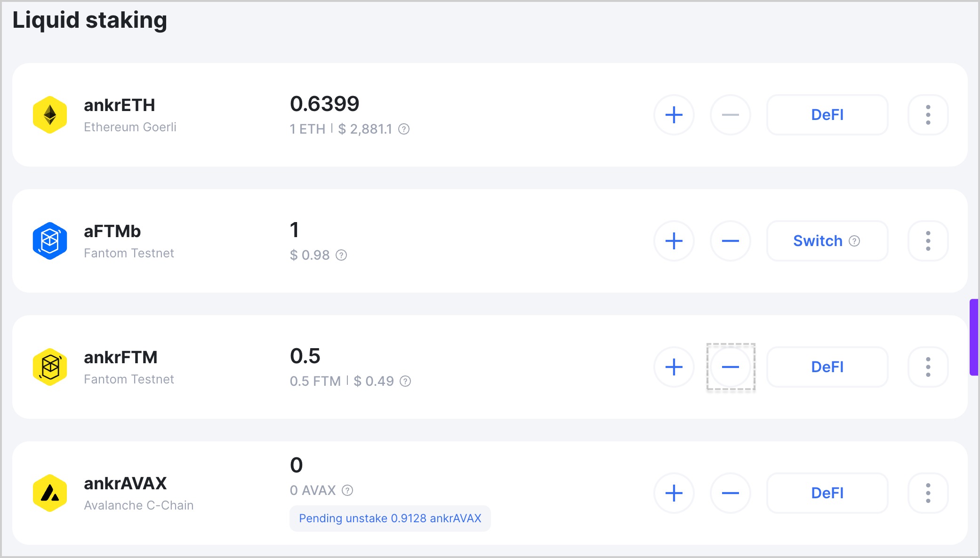Click the 1 ETH amount text
Viewport: 980px width, 558px height.
308,129
